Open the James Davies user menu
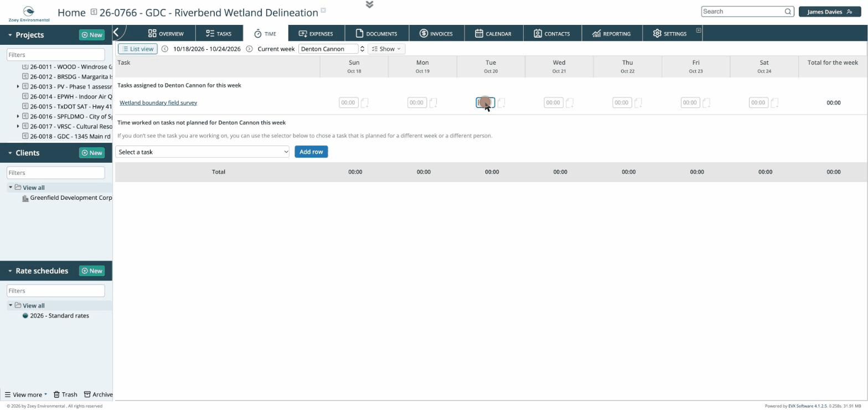This screenshot has height=410, width=868. 830,12
